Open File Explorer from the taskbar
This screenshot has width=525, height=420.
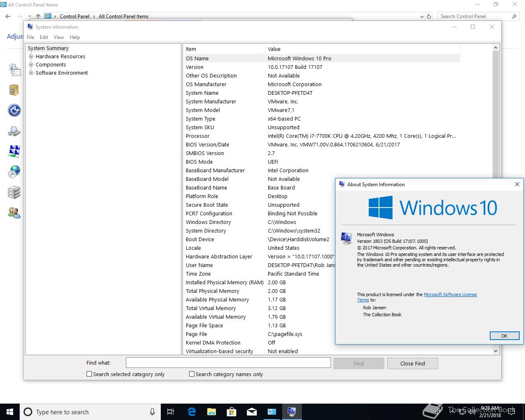click(x=211, y=412)
